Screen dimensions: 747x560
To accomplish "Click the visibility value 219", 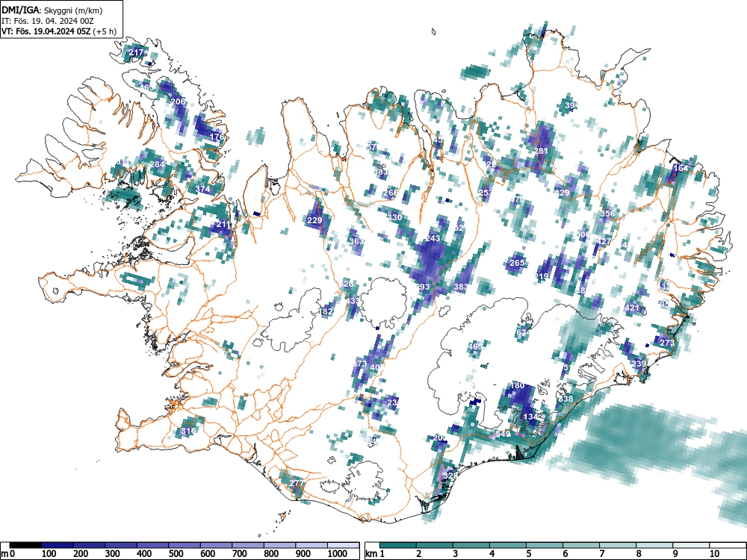I will (542, 277).
